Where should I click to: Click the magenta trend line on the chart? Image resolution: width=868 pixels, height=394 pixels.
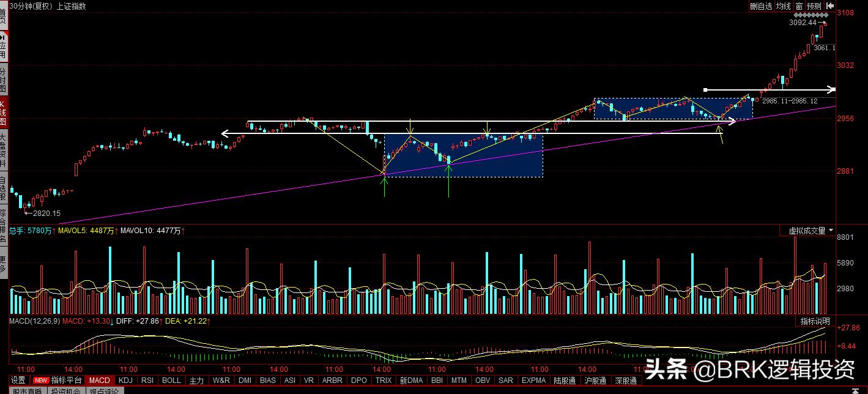[x=245, y=195]
